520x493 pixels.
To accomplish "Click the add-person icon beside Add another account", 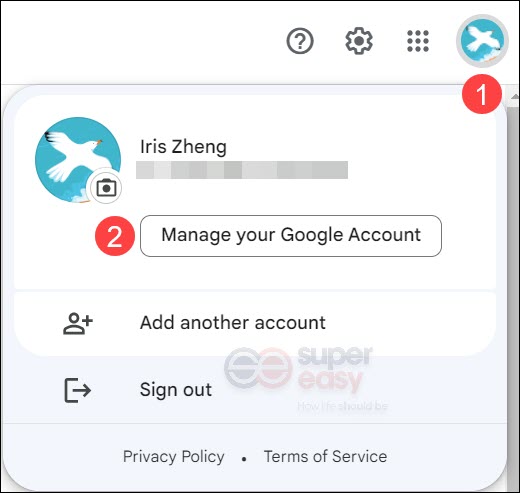I will tap(78, 323).
